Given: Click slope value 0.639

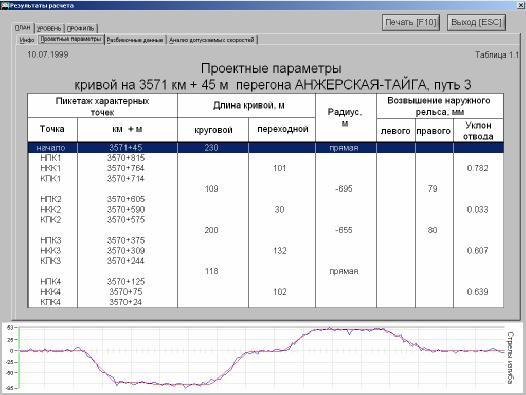Looking at the screenshot, I should click(x=477, y=292).
